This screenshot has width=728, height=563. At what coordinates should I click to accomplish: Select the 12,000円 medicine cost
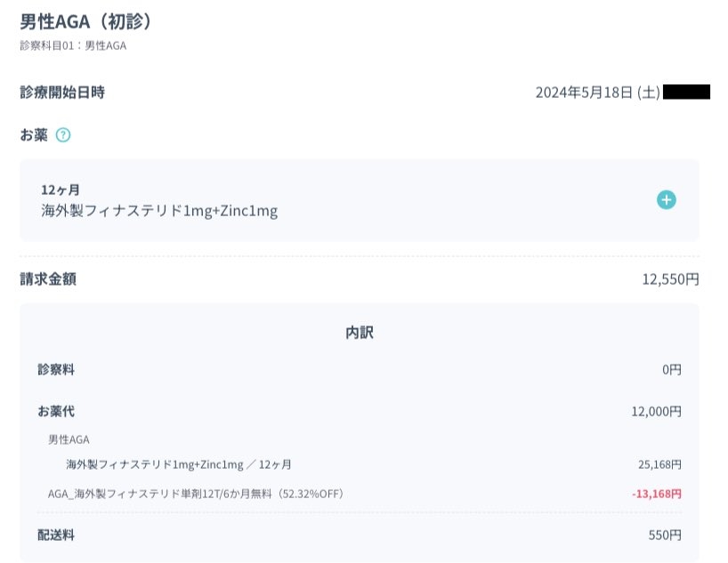click(656, 412)
